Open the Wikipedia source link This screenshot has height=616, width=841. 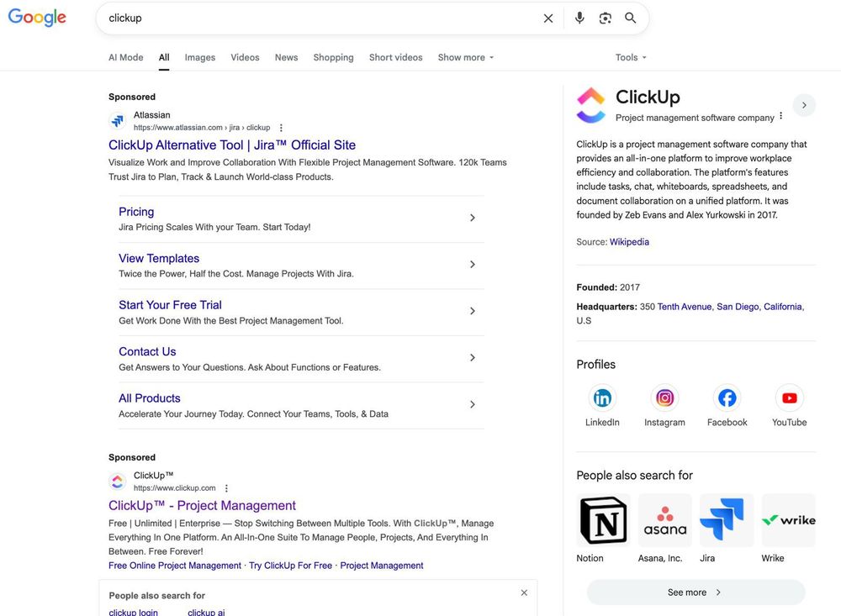[629, 242]
